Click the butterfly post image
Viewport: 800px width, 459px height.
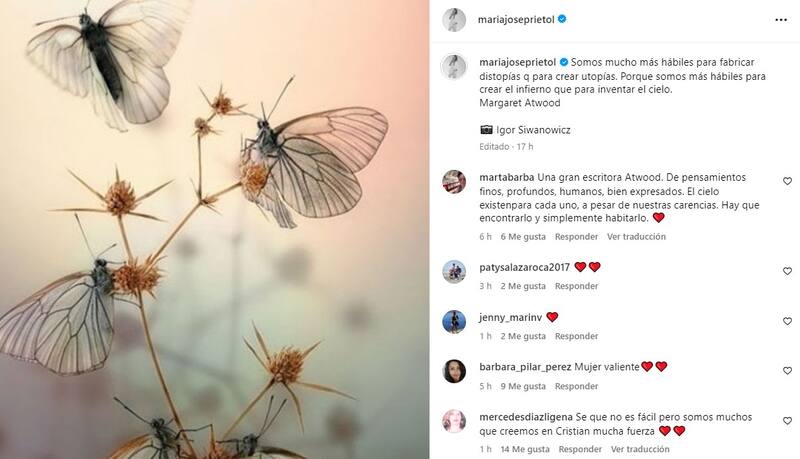click(x=214, y=230)
